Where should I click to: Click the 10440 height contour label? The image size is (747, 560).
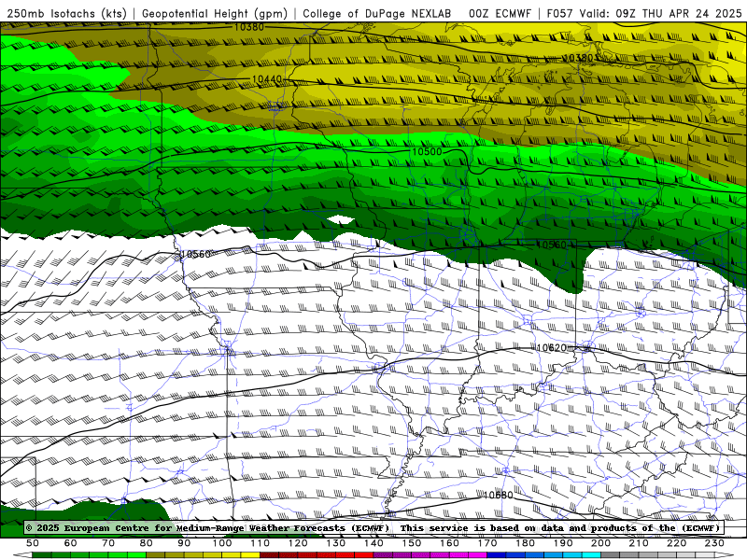tap(267, 79)
